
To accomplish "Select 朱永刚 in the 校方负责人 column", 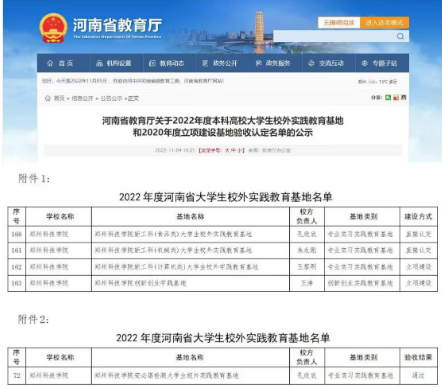I will click(307, 250).
